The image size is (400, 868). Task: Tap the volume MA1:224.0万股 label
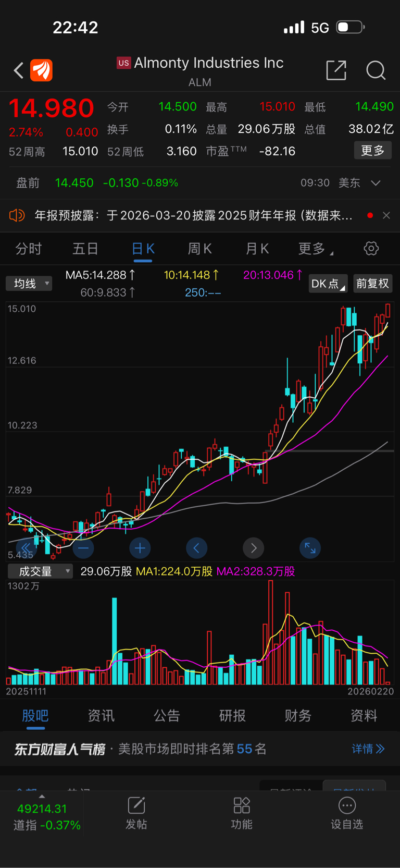[x=174, y=571]
